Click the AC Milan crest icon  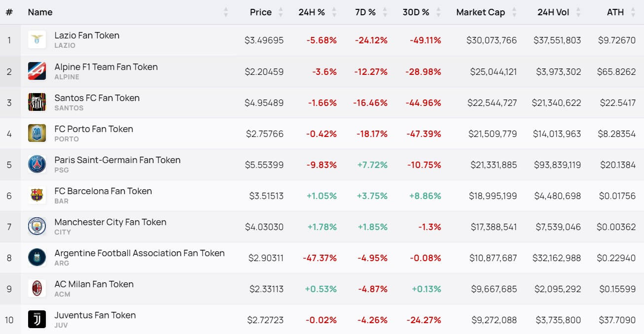coord(37,288)
